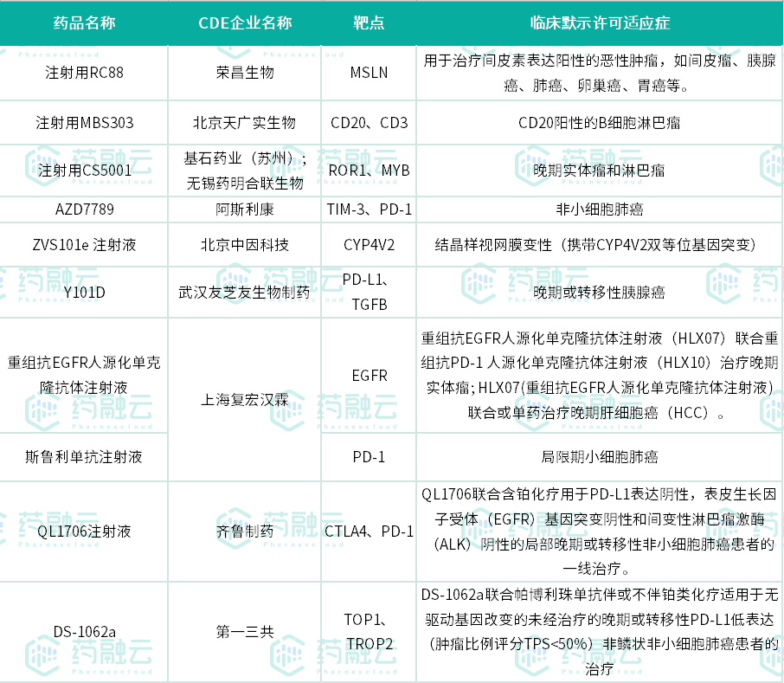784x683 pixels.
Task: Select the 武汉友芝友生物制药 company cell
Action: point(245,293)
